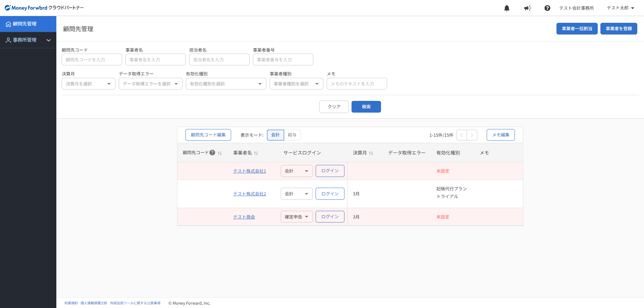Image resolution: width=644 pixels, height=308 pixels.
Task: Click ログイン button for テスト株式会社1
Action: [330, 171]
